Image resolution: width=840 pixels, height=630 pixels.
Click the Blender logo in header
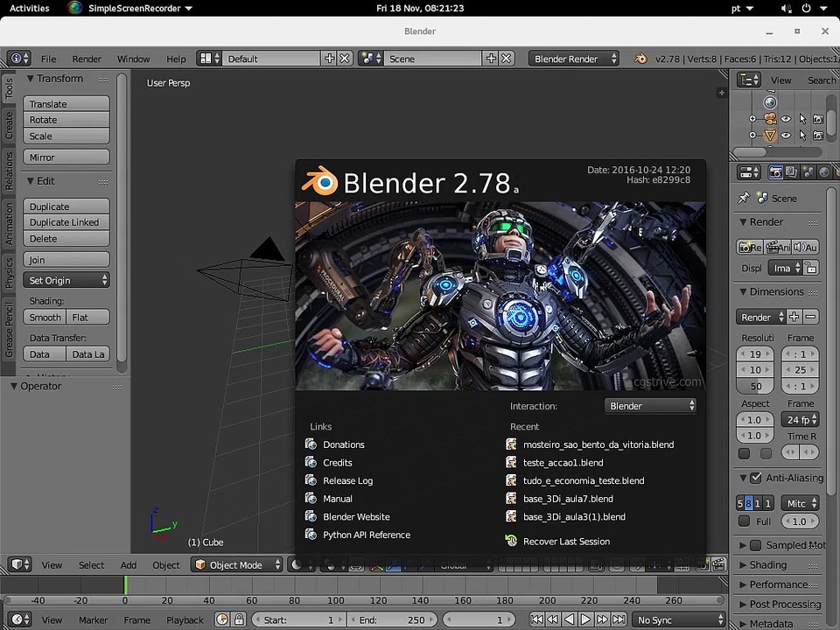point(640,59)
